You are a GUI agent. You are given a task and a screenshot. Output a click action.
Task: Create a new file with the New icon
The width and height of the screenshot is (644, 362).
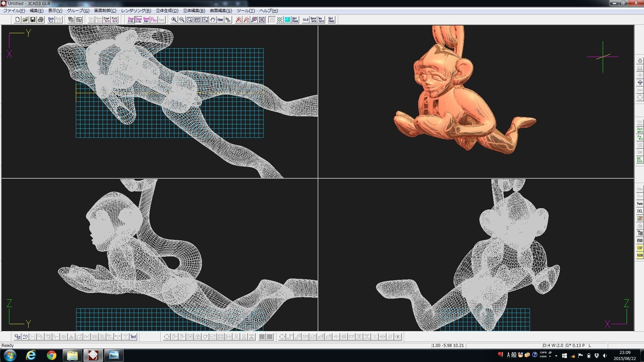point(17,20)
